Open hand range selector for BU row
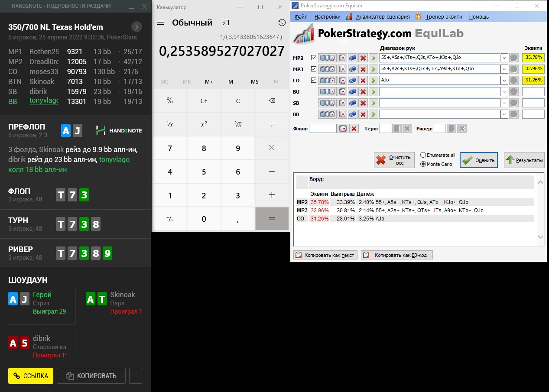549x392 pixels. point(327,92)
